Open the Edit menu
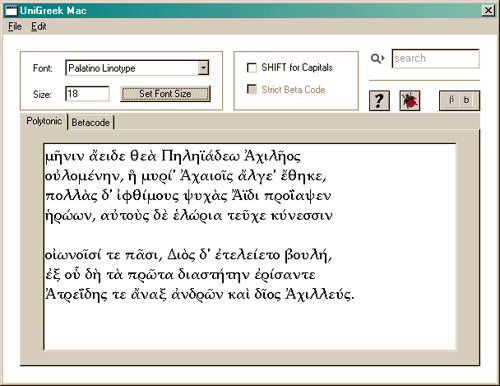 tap(39, 26)
